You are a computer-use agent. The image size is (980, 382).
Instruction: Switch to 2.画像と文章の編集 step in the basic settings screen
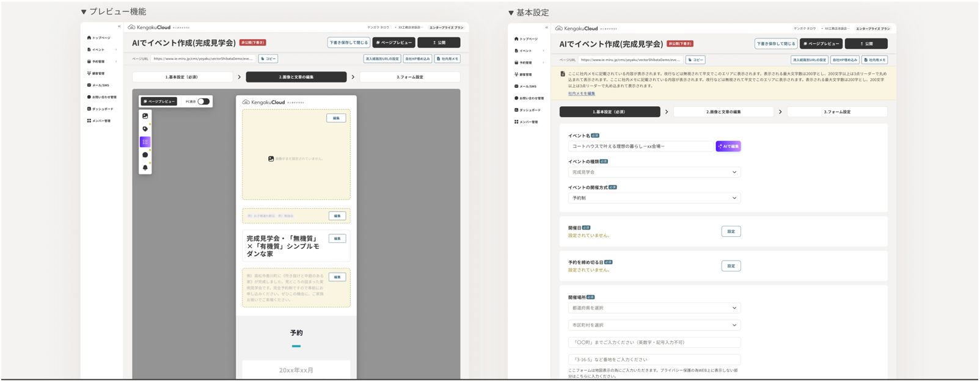click(723, 112)
